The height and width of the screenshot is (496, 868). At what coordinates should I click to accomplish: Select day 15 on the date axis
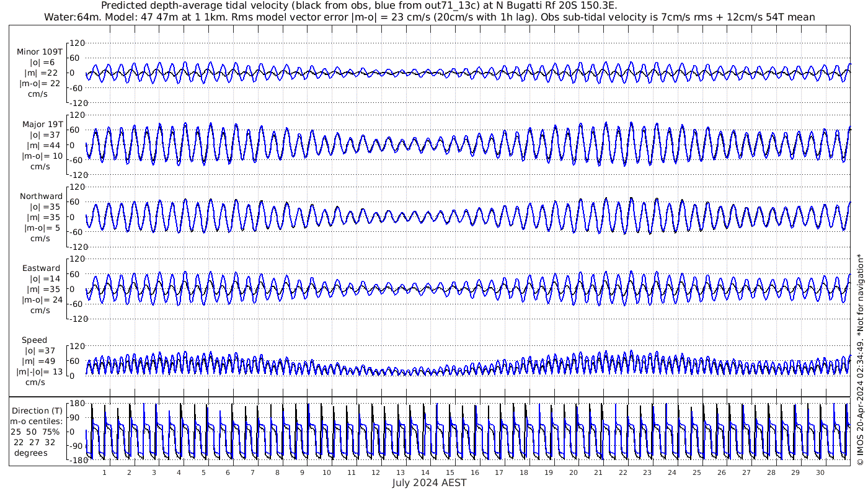pos(449,472)
